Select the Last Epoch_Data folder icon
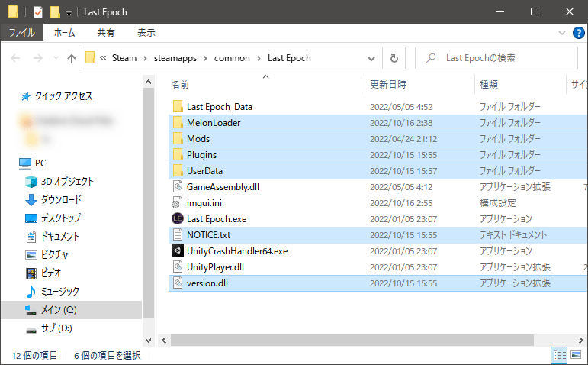This screenshot has width=588, height=365. (x=178, y=107)
